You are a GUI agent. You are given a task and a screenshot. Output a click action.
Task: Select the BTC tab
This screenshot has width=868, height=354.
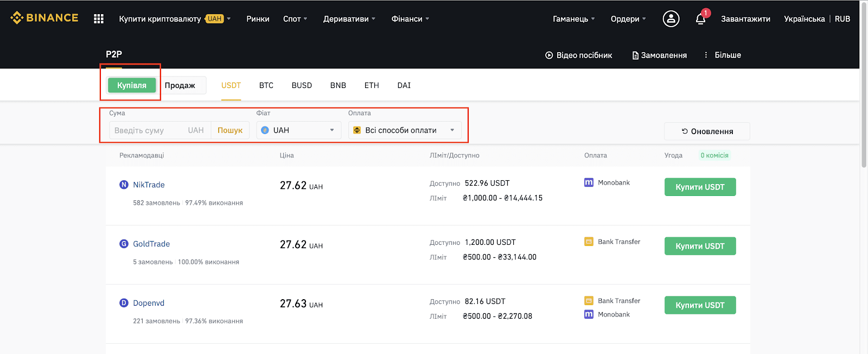(266, 85)
